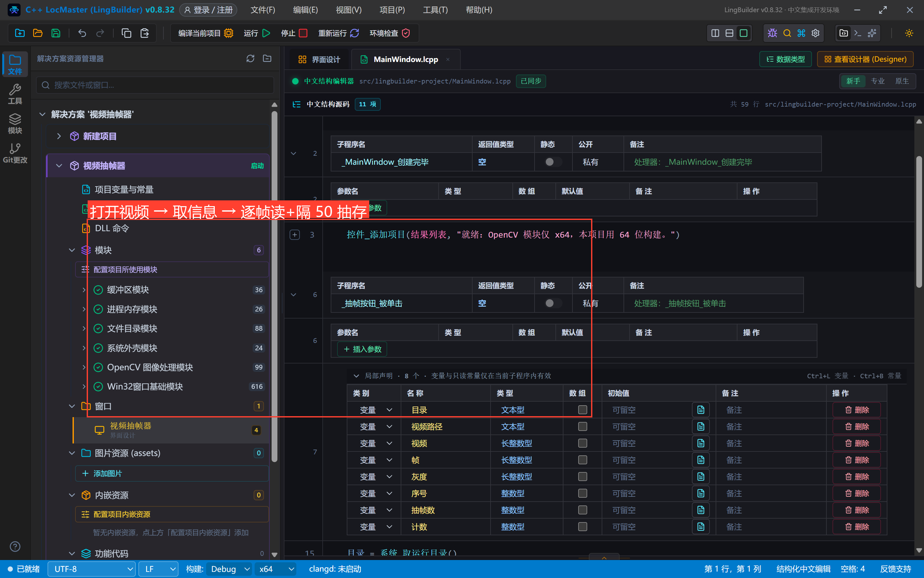Click the solution explorer search field
This screenshot has height=578, width=924.
point(155,85)
